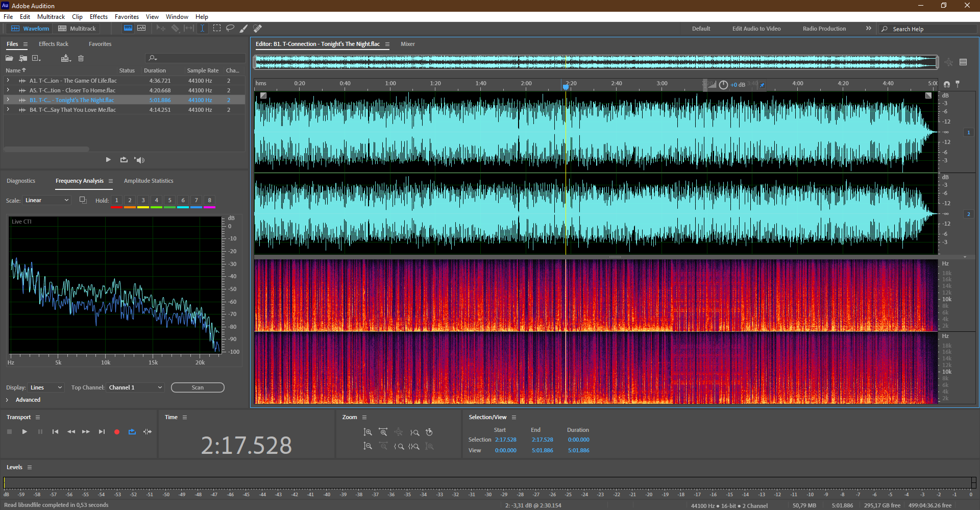Open file folder icon in Files panel
This screenshot has width=980, height=510.
(x=9, y=58)
